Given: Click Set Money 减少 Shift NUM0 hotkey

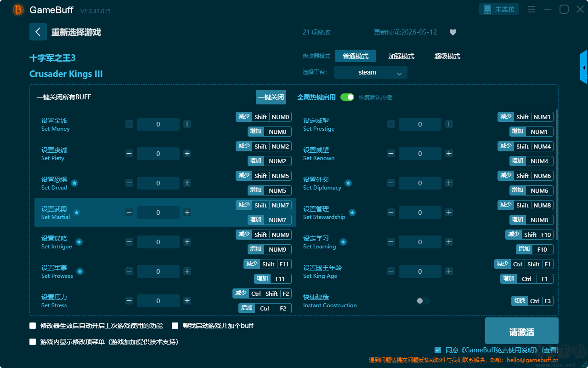Looking at the screenshot, I should [x=264, y=117].
